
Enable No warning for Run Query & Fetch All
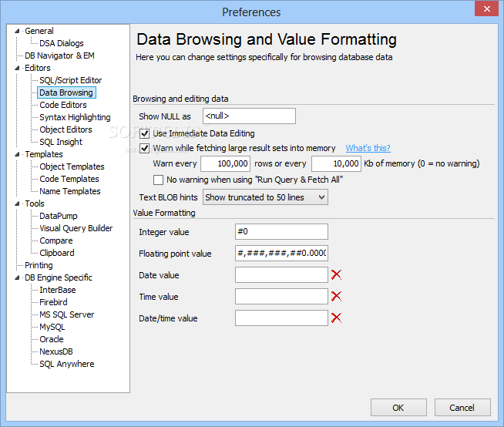(x=158, y=180)
